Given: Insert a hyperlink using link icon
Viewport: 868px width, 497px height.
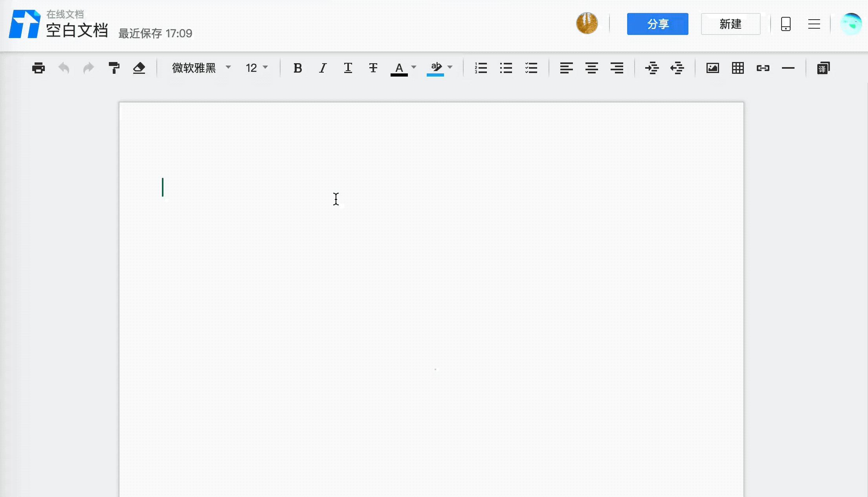Looking at the screenshot, I should pyautogui.click(x=763, y=68).
